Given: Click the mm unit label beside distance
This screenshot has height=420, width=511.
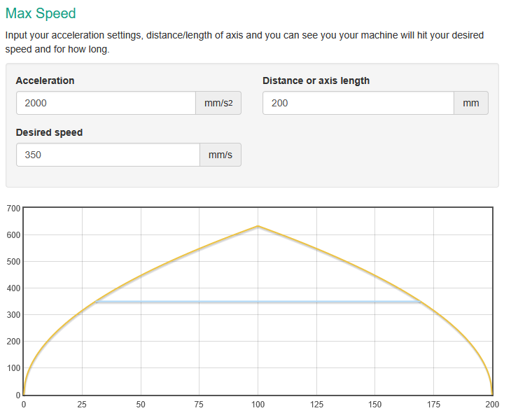Looking at the screenshot, I should pos(471,103).
